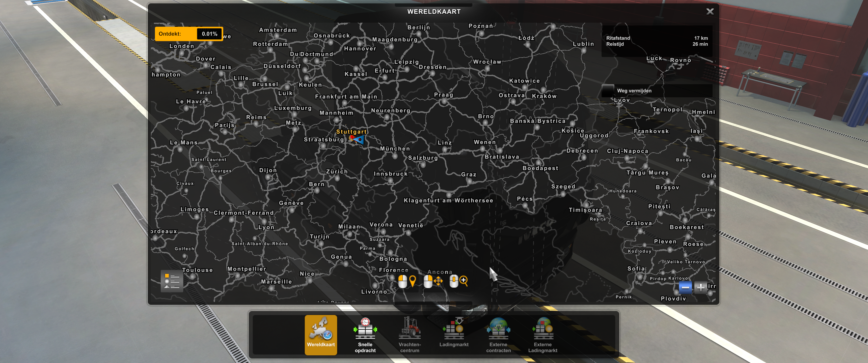
Task: Select Salzburg on the map
Action: (423, 158)
